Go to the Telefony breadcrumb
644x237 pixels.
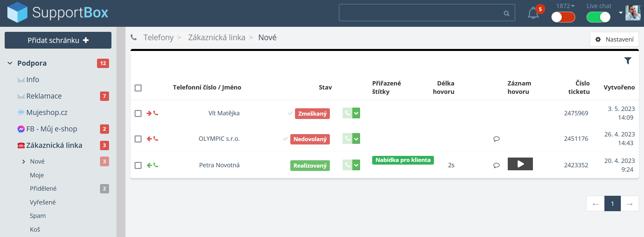158,37
